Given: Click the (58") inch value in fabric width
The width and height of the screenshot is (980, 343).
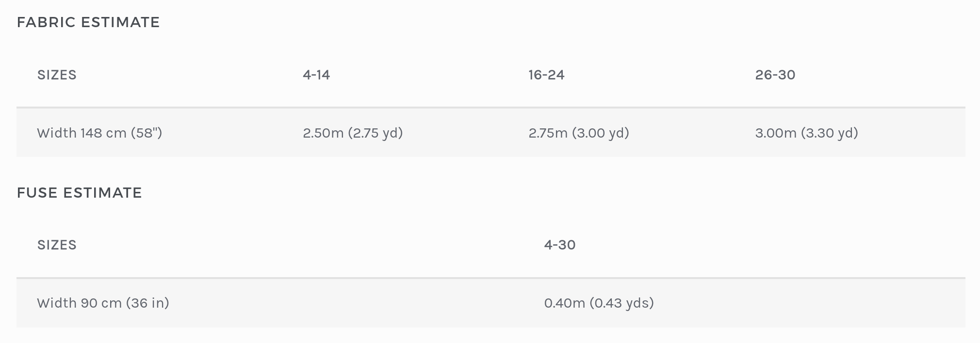Looking at the screenshot, I should 147,133.
